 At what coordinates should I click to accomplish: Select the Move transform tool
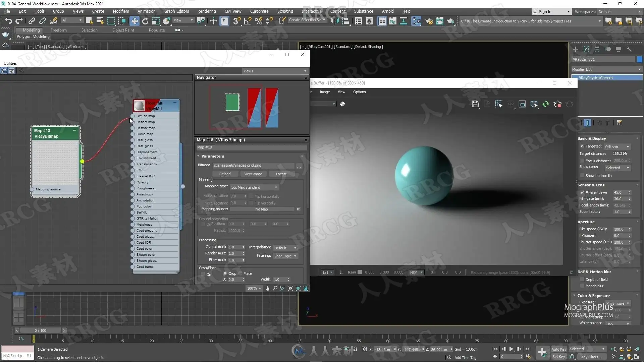pos(134,21)
